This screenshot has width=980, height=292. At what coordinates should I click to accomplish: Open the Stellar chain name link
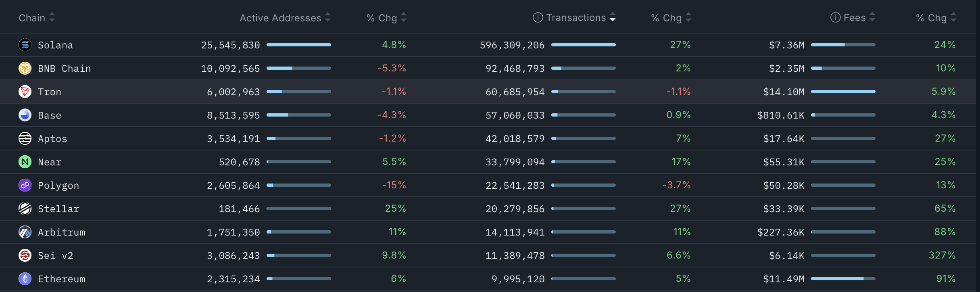58,209
